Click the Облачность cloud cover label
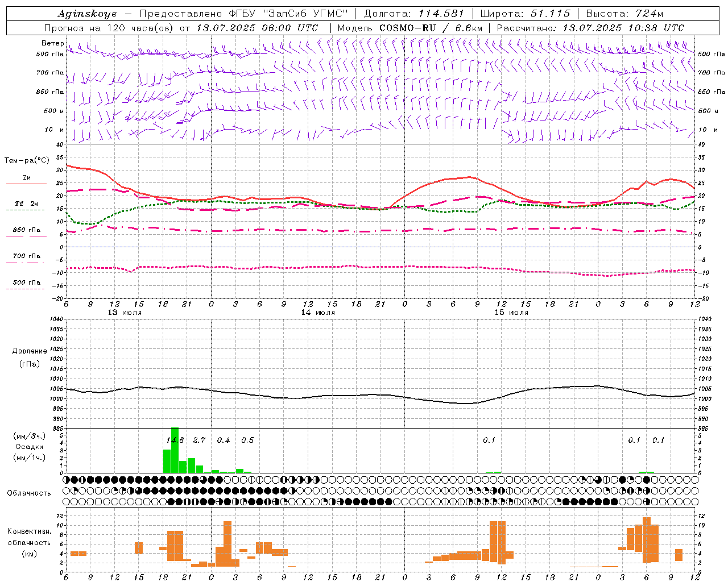Viewport: 728px width, 582px height. (29, 493)
